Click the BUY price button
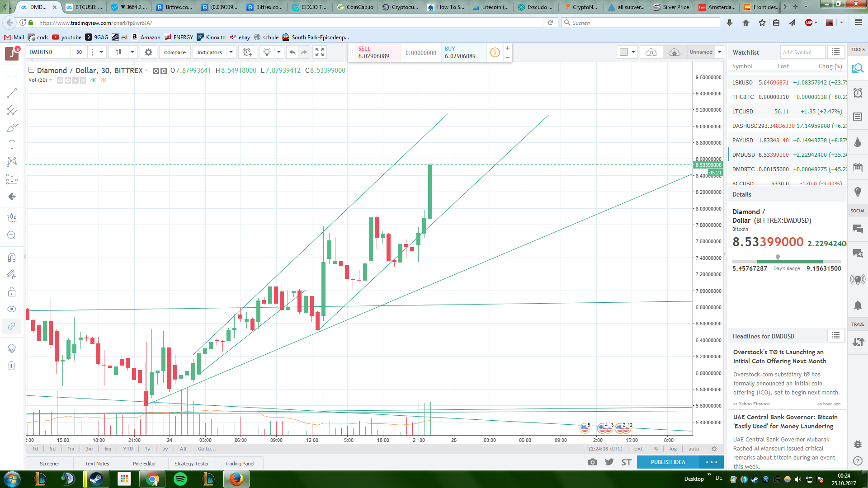The image size is (868, 488). click(463, 52)
